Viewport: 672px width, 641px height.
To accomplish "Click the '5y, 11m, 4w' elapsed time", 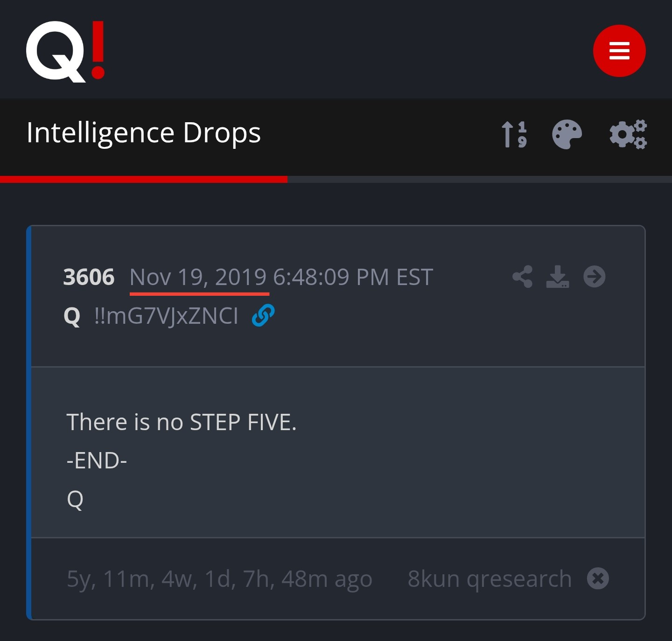I will click(x=219, y=579).
